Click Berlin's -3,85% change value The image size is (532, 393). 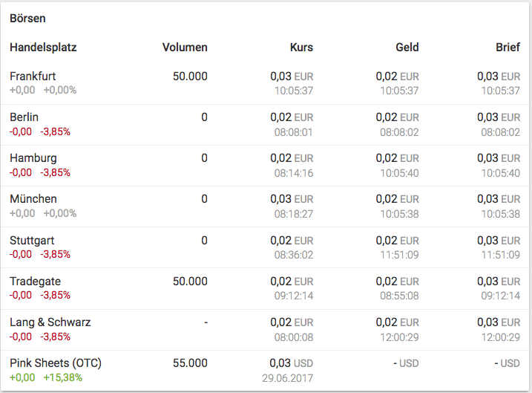click(x=56, y=131)
